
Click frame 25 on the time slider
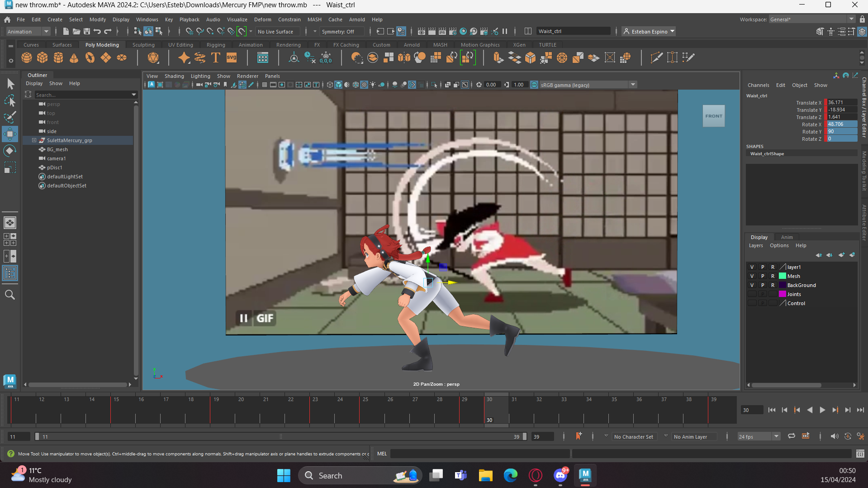[x=365, y=410]
